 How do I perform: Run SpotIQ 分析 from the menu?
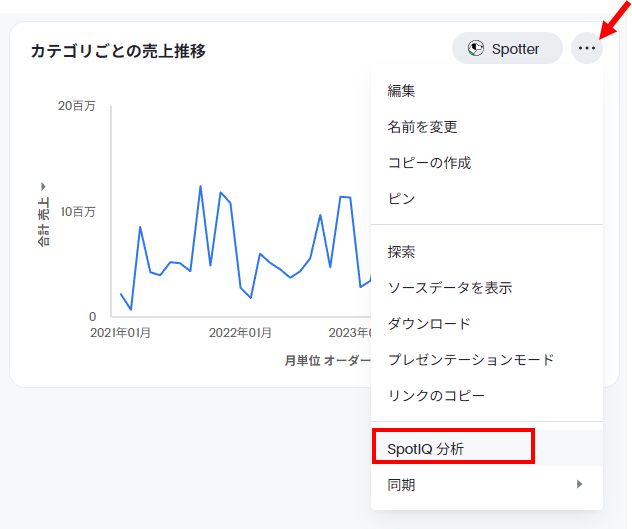[425, 449]
